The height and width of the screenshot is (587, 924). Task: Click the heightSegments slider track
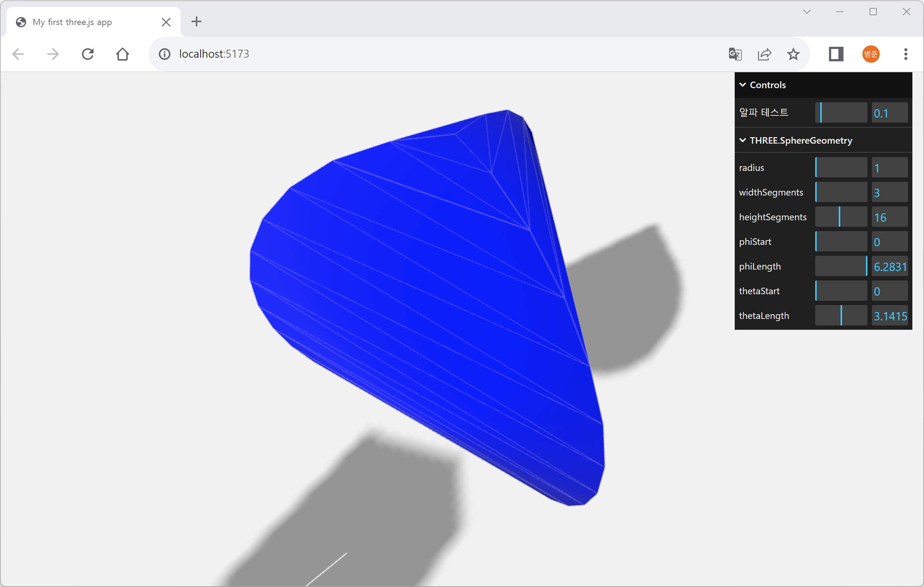coord(841,217)
